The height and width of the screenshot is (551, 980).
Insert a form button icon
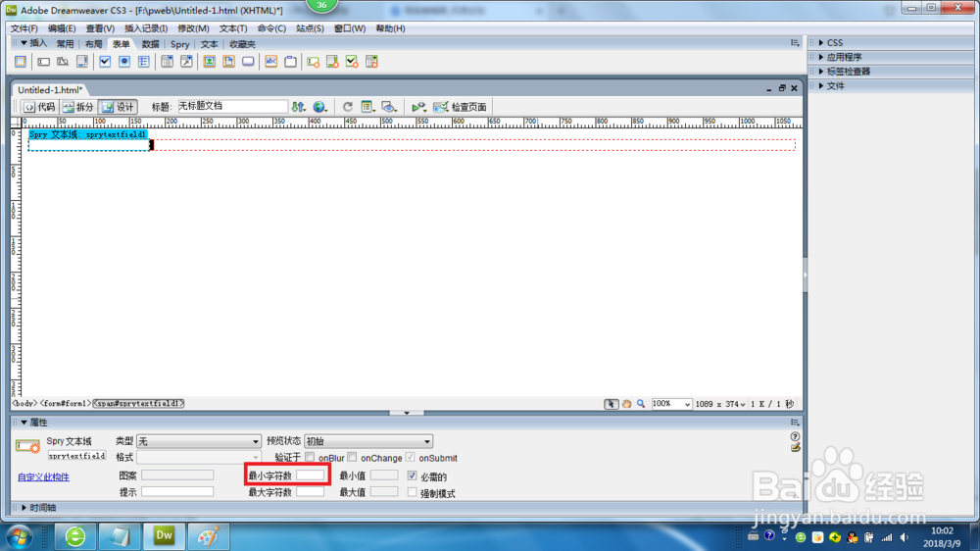248,62
